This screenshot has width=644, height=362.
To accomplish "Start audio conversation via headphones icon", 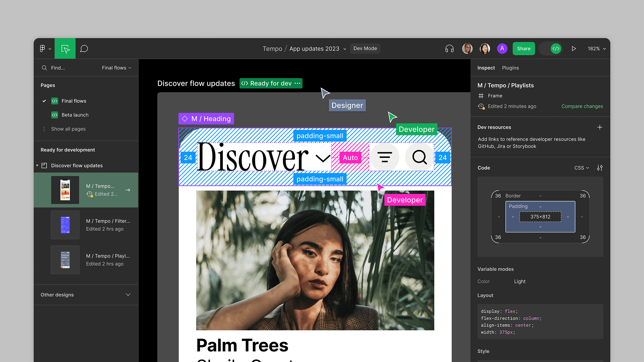I will [x=449, y=48].
